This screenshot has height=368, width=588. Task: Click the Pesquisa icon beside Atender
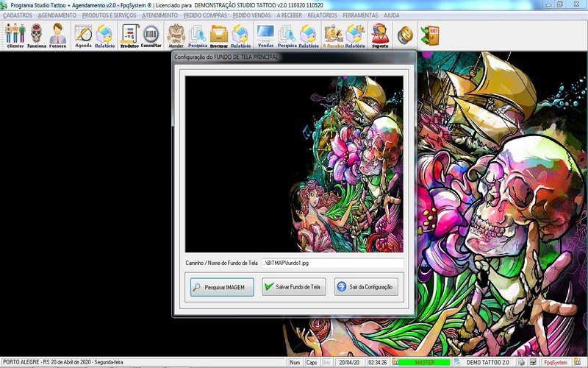(x=197, y=35)
